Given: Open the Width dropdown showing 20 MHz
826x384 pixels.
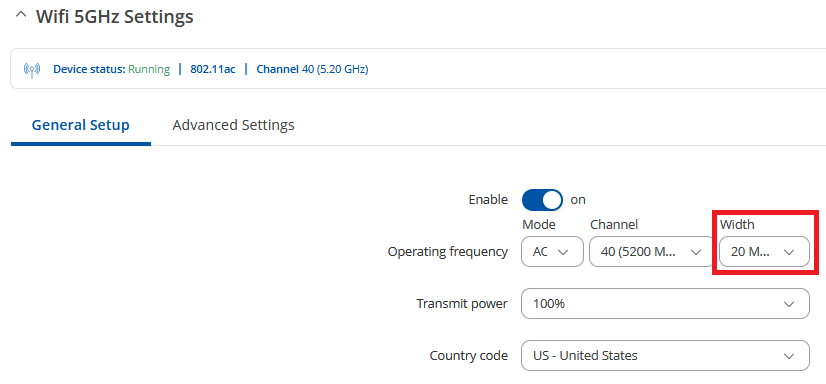Looking at the screenshot, I should 764,252.
